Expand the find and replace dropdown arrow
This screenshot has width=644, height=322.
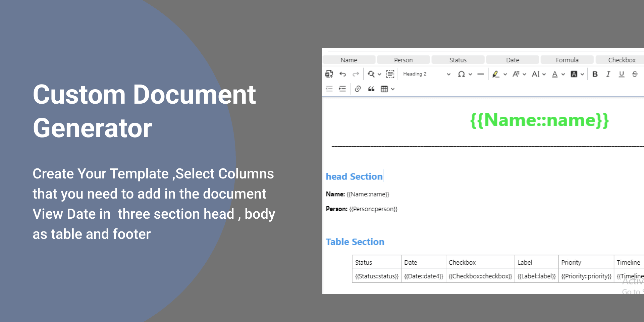point(379,74)
